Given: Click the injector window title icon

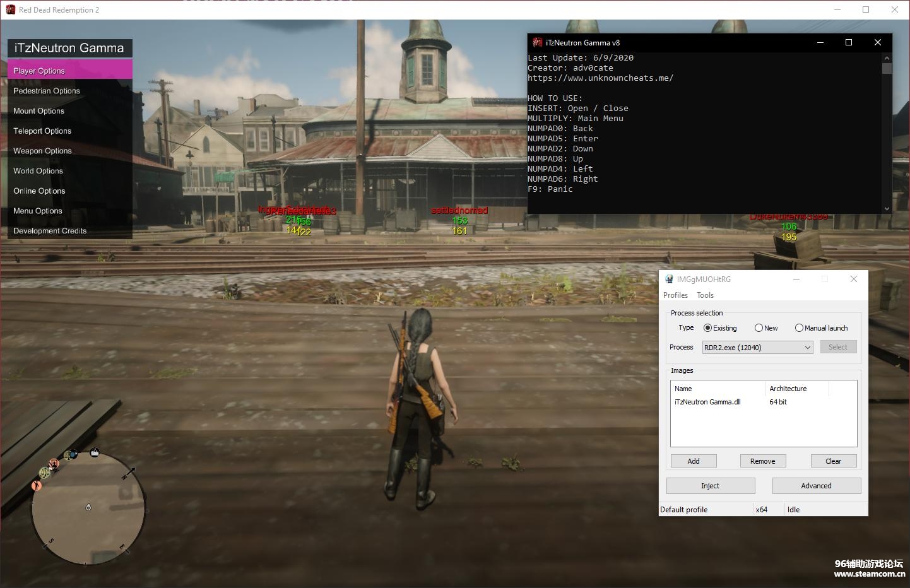Looking at the screenshot, I should tap(669, 279).
